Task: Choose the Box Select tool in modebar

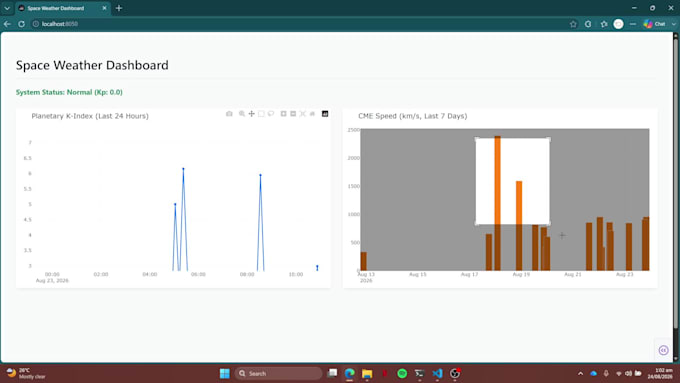Action: [x=261, y=114]
